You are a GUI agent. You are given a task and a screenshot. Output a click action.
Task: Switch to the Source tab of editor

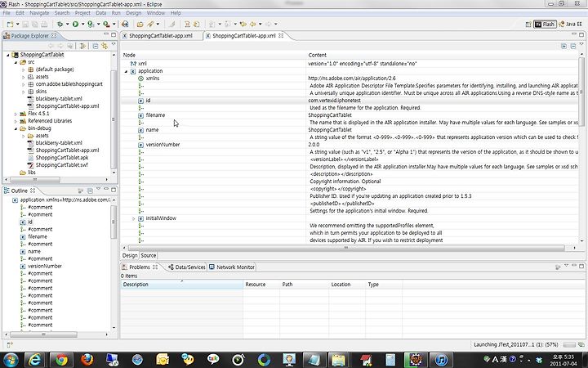tap(149, 255)
